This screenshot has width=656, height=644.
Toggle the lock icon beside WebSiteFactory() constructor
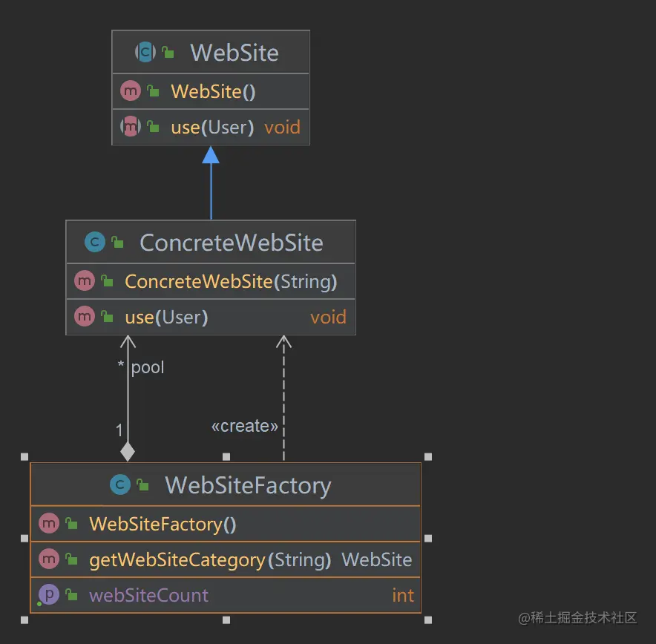71,524
